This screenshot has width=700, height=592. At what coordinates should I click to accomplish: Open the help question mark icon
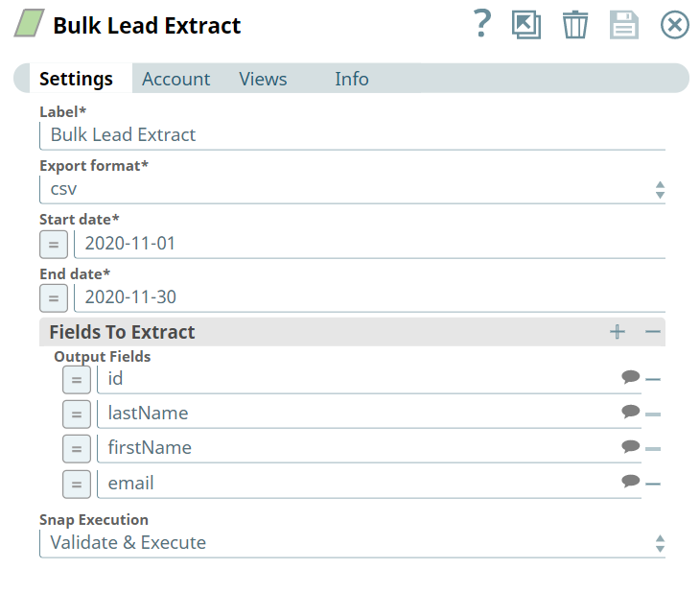(x=482, y=24)
